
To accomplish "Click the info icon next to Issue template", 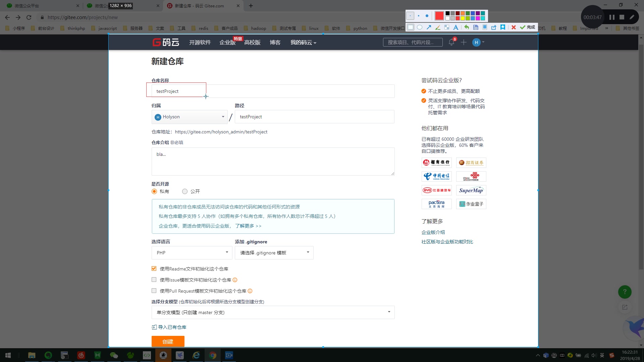I will pos(235,280).
